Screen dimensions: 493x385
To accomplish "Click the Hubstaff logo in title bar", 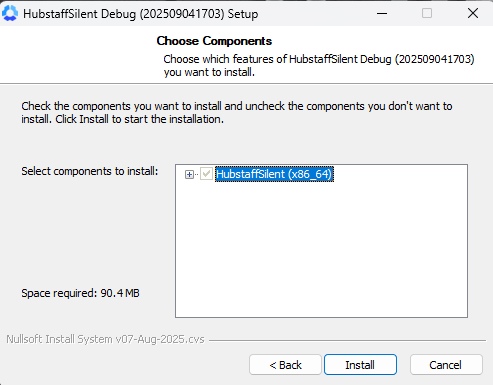I will pos(10,13).
